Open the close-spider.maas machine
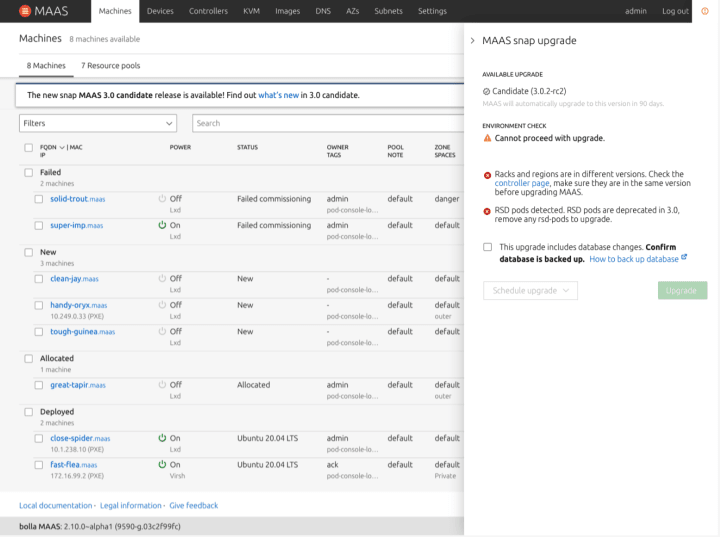The width and height of the screenshot is (720, 537). click(x=80, y=438)
